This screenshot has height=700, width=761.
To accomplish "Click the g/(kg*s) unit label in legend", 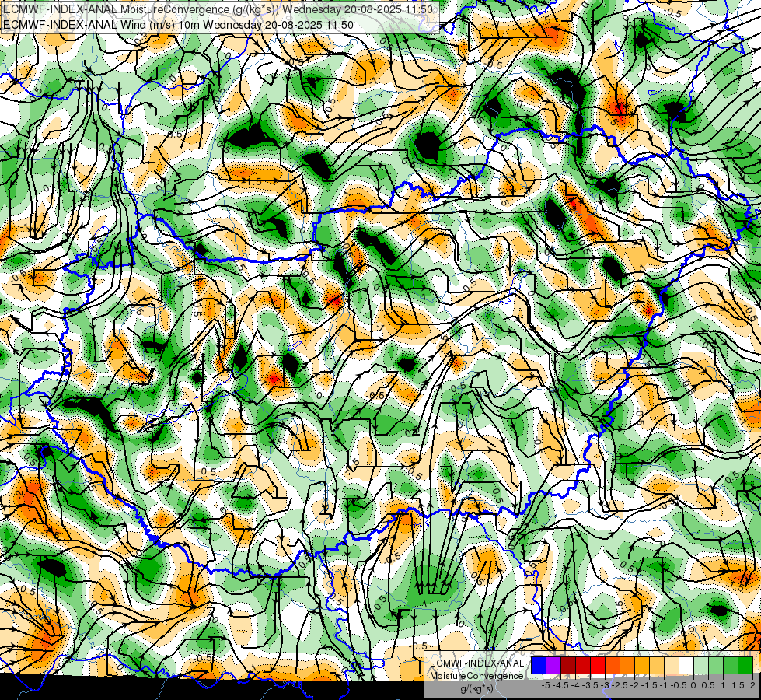I will 477,689.
